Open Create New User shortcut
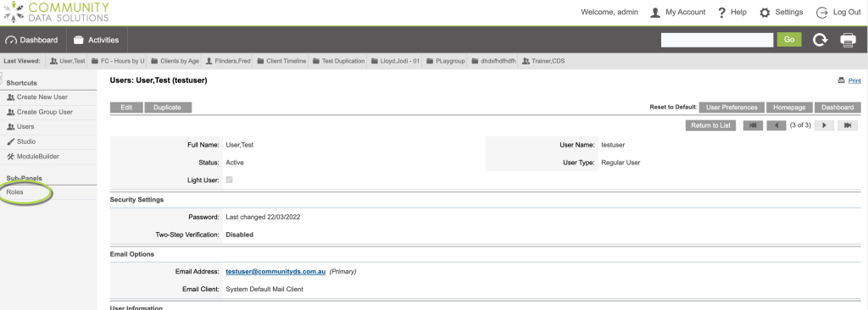This screenshot has height=310, width=868. (42, 97)
